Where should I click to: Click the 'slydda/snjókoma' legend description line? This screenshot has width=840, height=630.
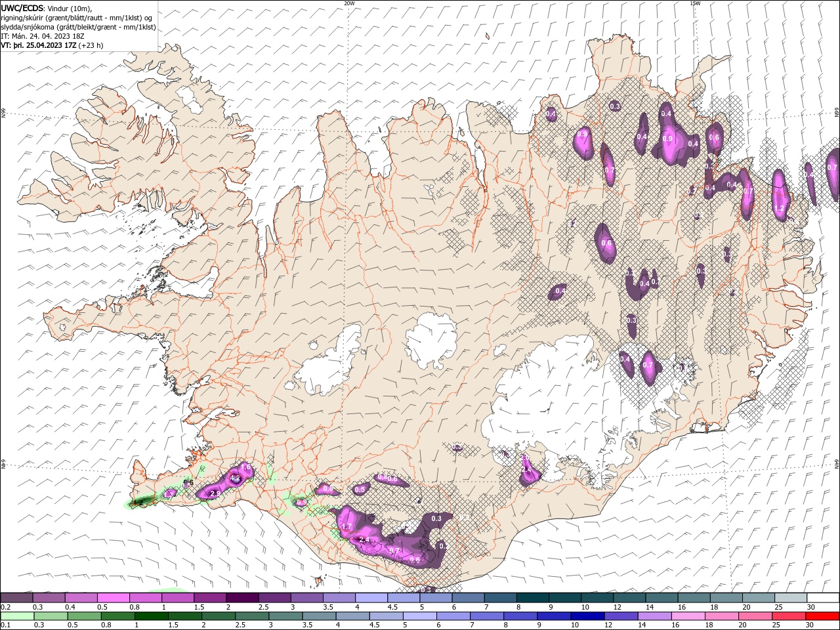coord(78,27)
